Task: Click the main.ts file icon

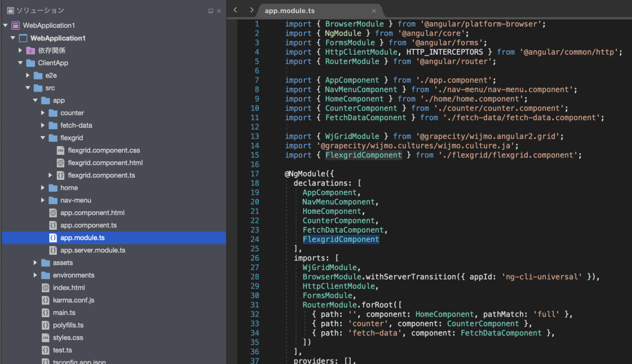Action: (45, 313)
